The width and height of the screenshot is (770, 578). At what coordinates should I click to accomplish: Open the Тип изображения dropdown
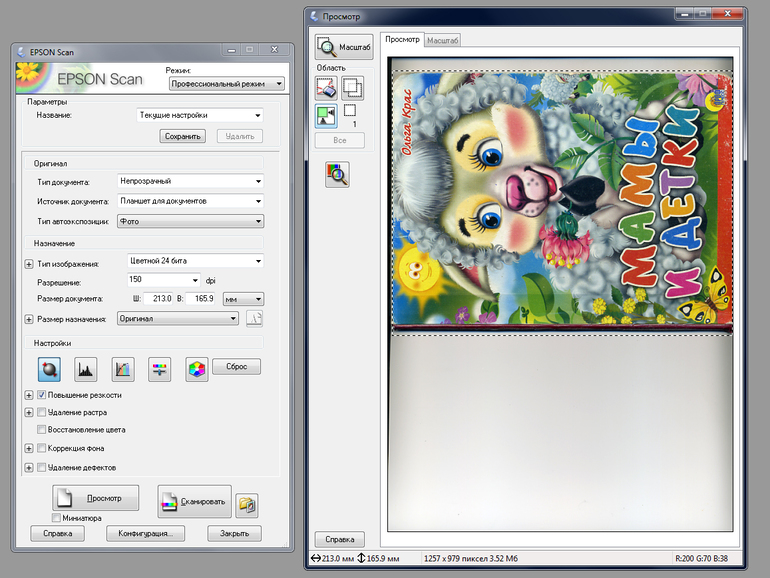195,262
